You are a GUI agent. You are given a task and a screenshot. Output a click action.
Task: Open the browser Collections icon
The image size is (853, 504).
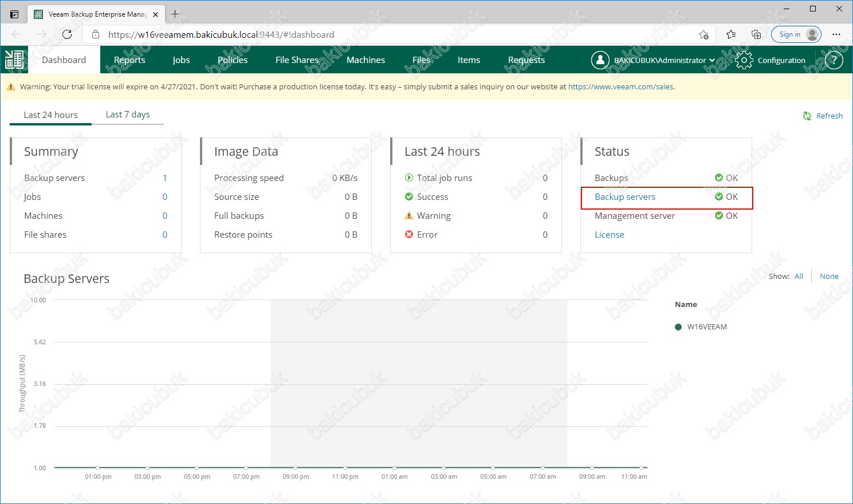756,34
